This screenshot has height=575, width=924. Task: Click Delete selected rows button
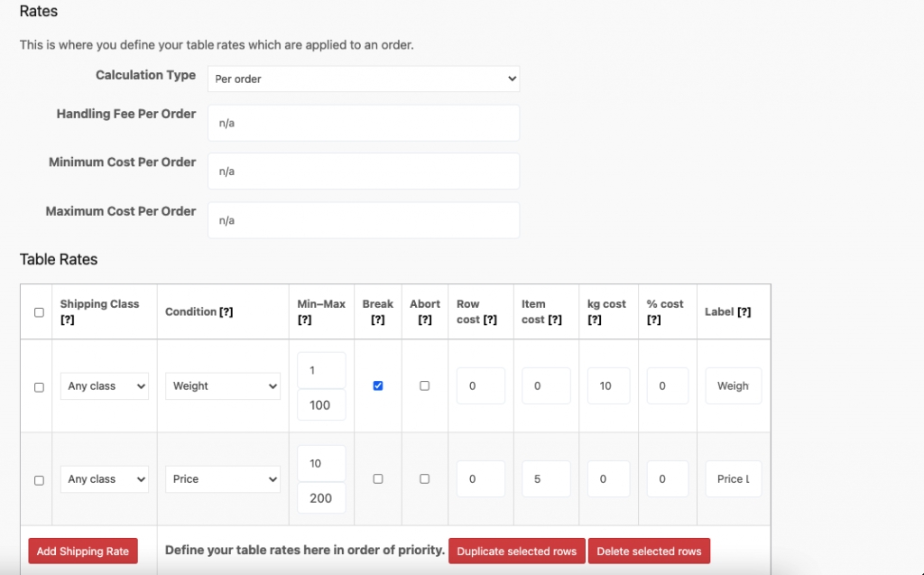click(649, 552)
